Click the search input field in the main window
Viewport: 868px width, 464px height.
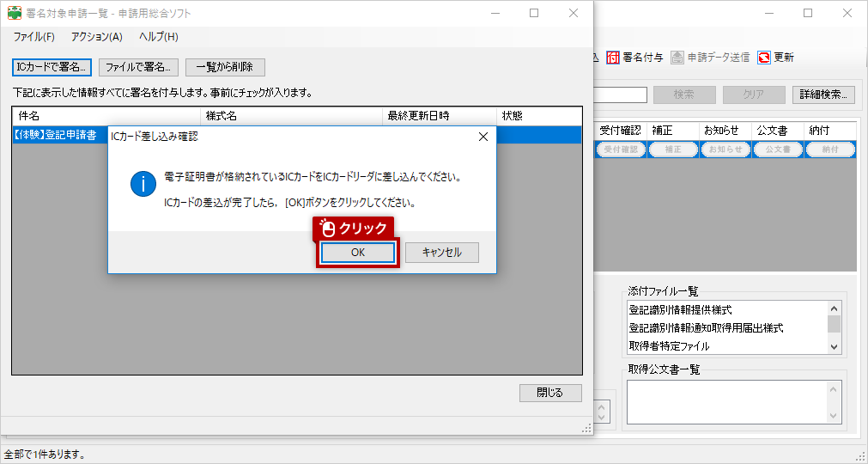click(x=620, y=95)
